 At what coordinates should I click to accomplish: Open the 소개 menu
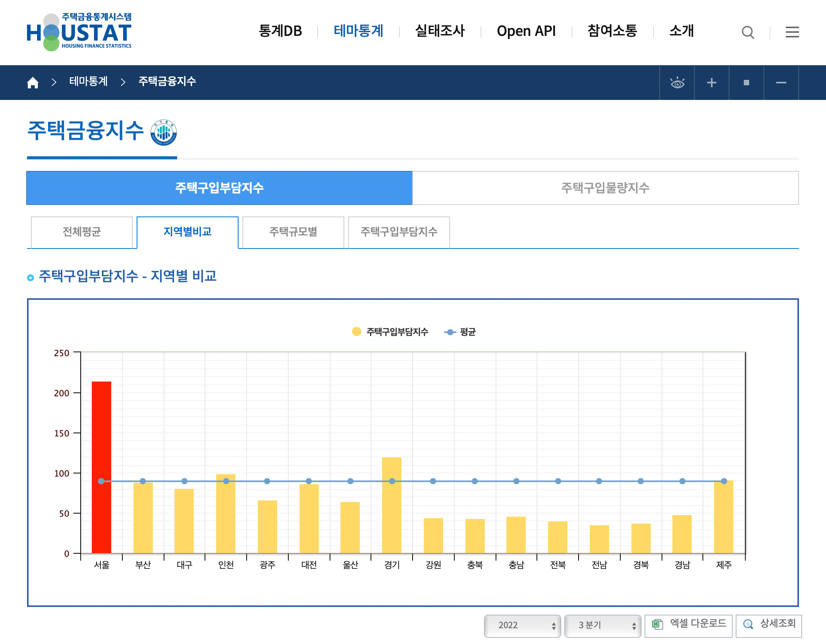[x=682, y=31]
